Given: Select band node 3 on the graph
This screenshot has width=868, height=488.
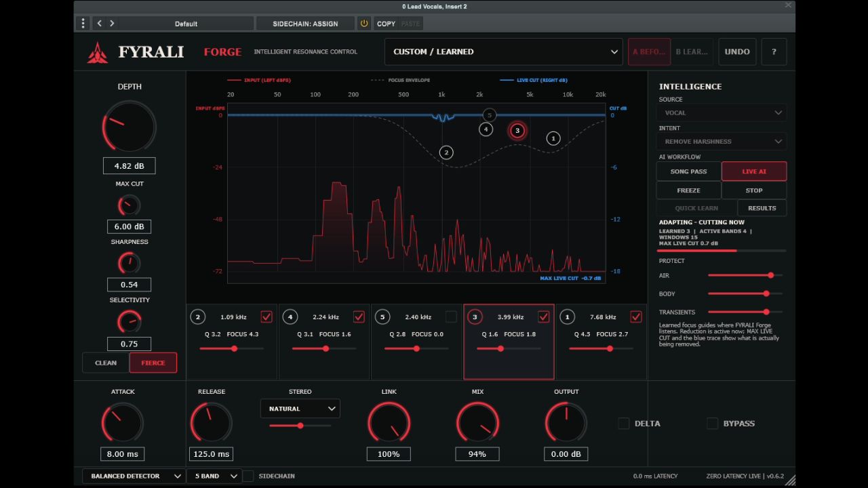Looking at the screenshot, I should tap(517, 131).
